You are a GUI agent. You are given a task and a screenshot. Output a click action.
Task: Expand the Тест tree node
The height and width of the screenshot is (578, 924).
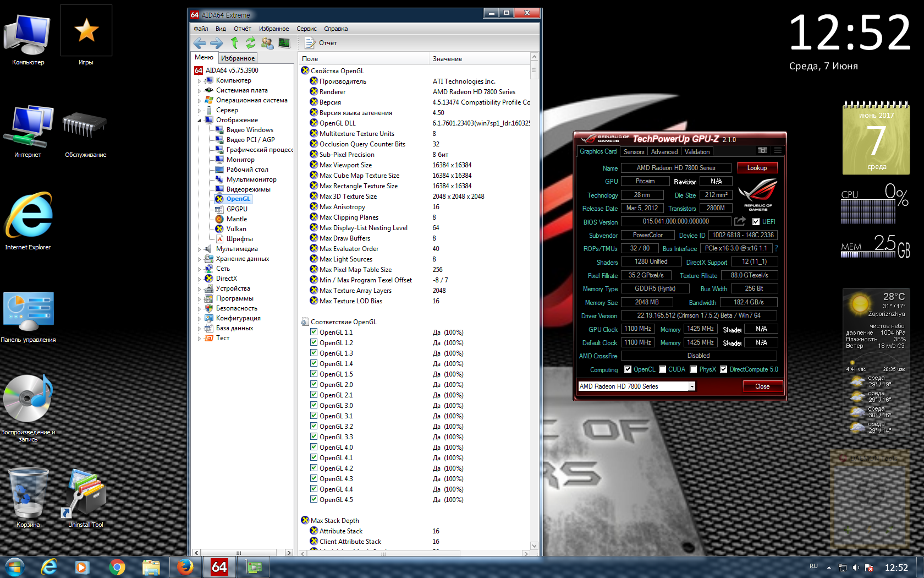tap(199, 339)
